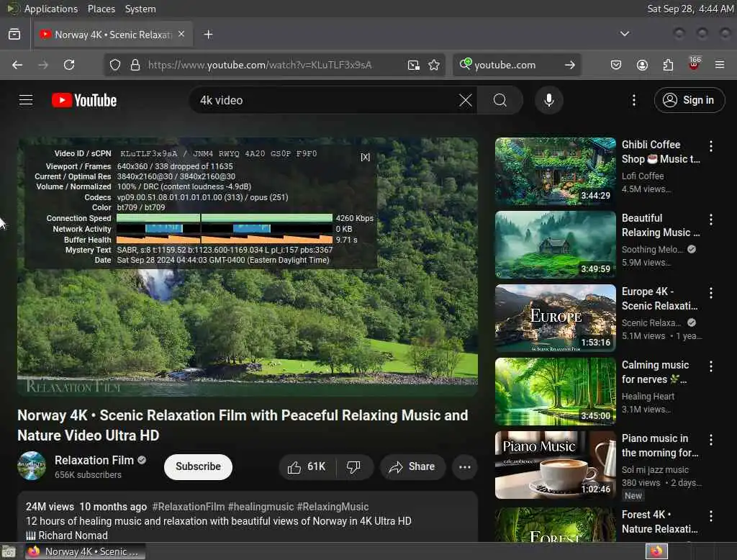Sign in to YouTube
The width and height of the screenshot is (737, 560).
(x=689, y=100)
